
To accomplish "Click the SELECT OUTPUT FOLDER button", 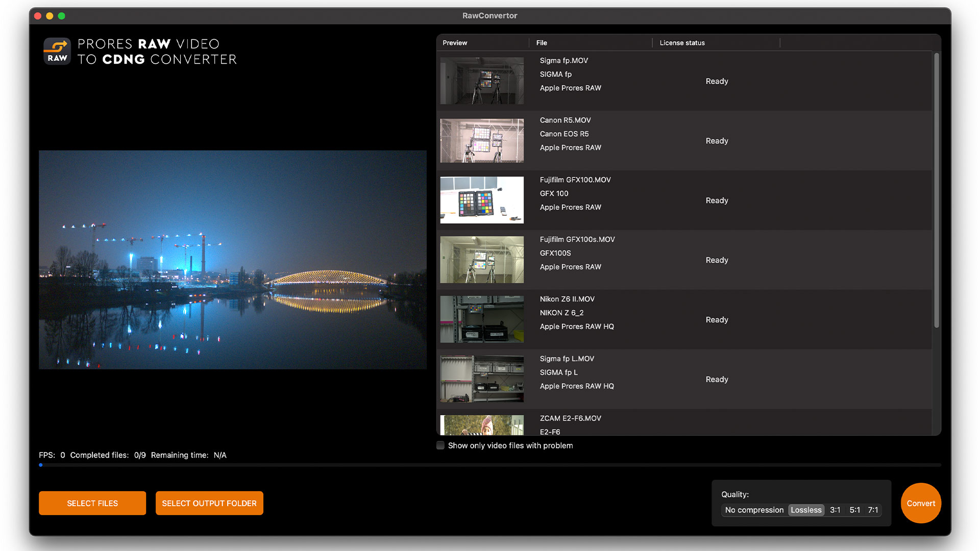I will [209, 503].
